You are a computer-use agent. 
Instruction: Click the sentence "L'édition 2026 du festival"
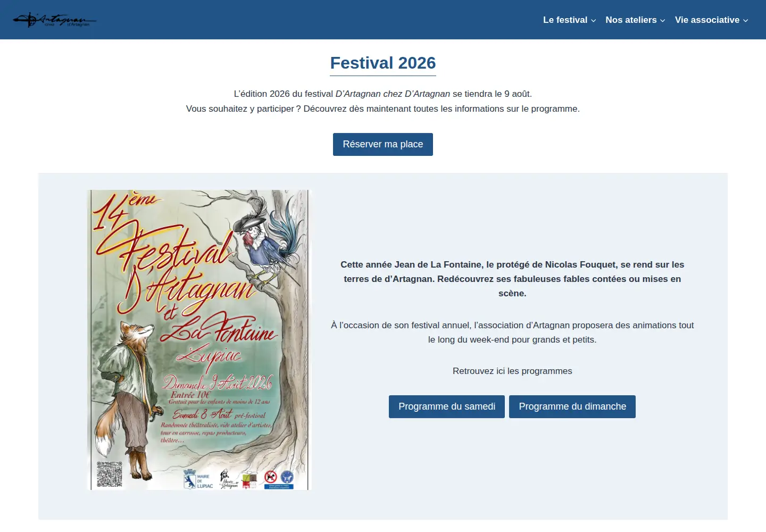click(383, 94)
